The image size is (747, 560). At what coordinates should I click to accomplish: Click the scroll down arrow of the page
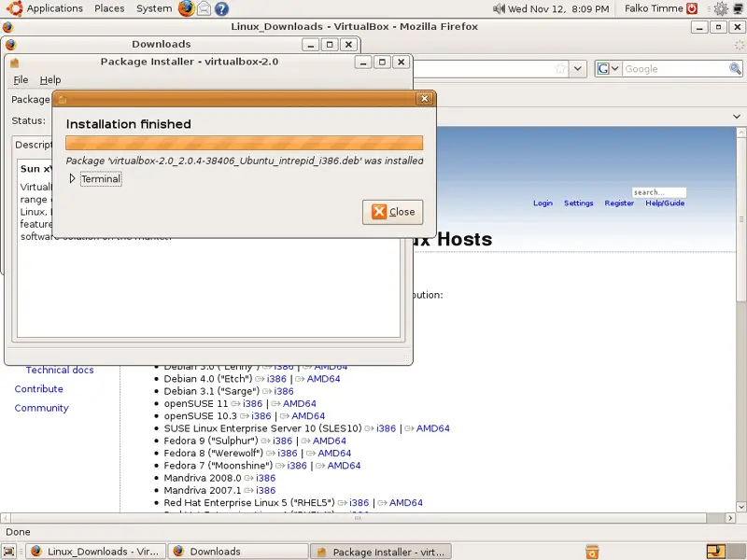(x=740, y=507)
